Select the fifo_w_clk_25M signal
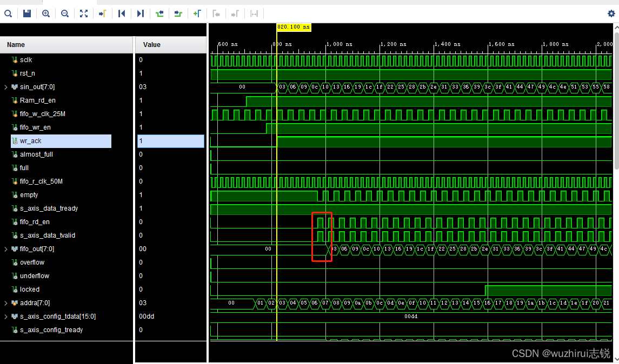Screen dimensions: 619x364 click(43, 113)
